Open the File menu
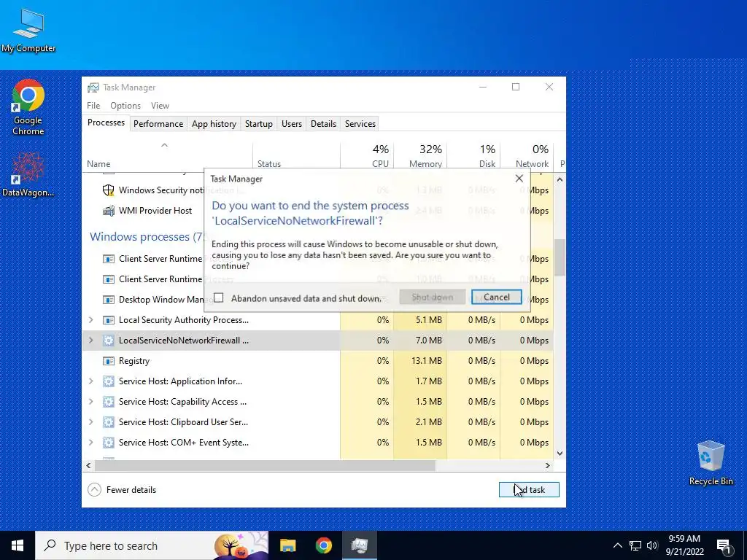747x560 pixels. 93,106
